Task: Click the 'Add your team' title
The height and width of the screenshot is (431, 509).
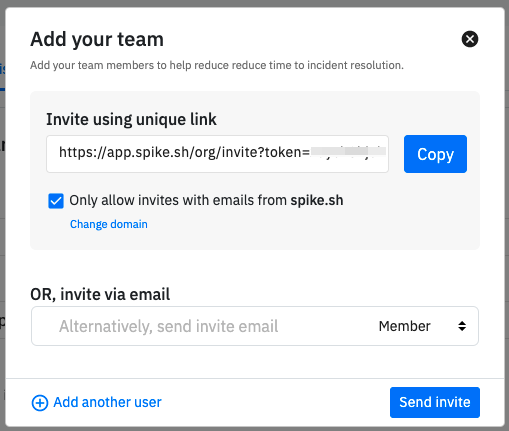Action: click(97, 39)
